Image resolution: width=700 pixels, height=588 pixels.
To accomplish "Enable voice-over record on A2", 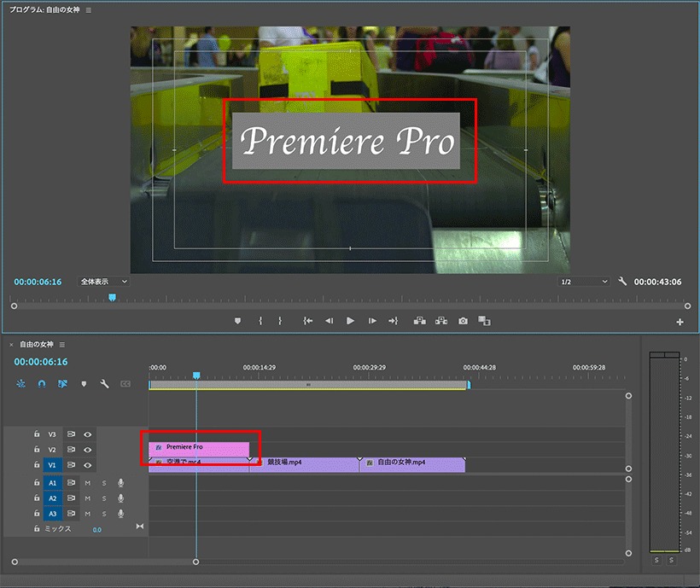I will tap(120, 498).
